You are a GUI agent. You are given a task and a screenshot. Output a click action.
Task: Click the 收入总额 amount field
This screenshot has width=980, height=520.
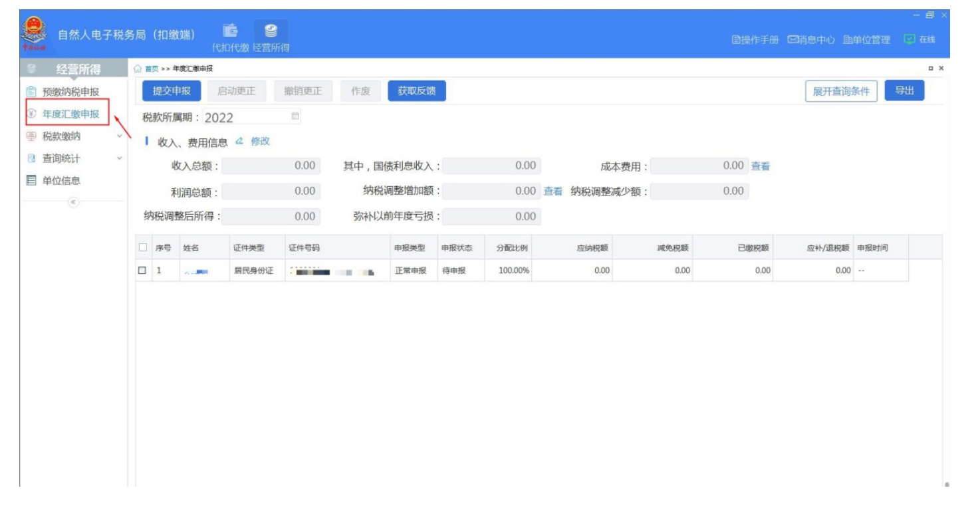pyautogui.click(x=271, y=166)
